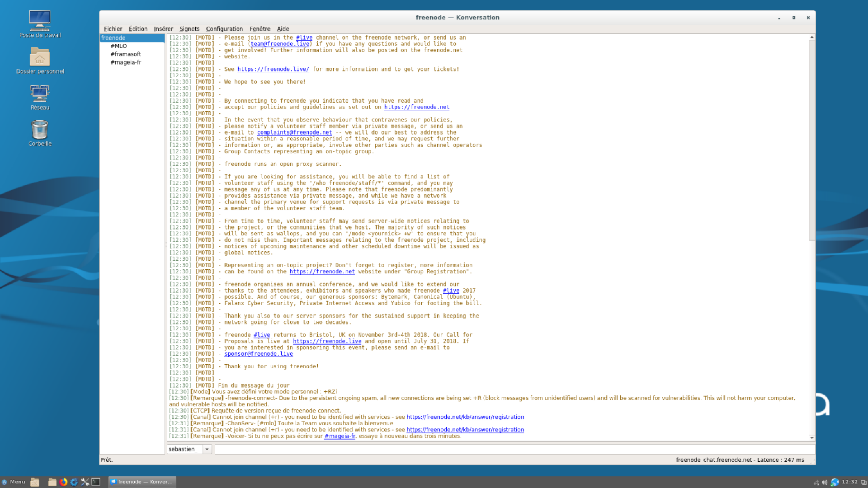Click the complaints@freenode.net email link
Screen dimensions: 868x488
coord(294,132)
